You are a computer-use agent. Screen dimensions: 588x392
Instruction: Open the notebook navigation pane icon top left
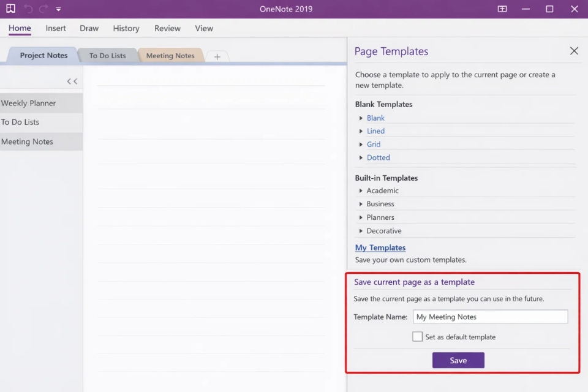[10, 9]
